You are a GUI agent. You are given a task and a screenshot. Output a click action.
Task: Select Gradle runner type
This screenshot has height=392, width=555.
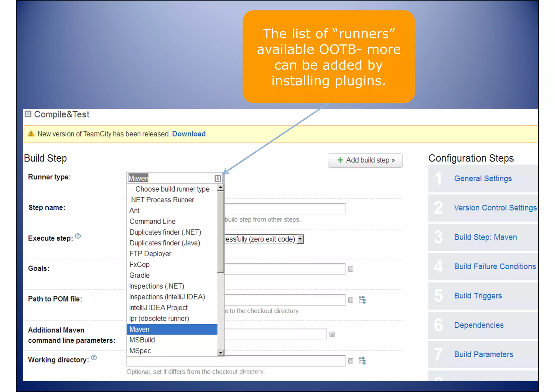172,275
